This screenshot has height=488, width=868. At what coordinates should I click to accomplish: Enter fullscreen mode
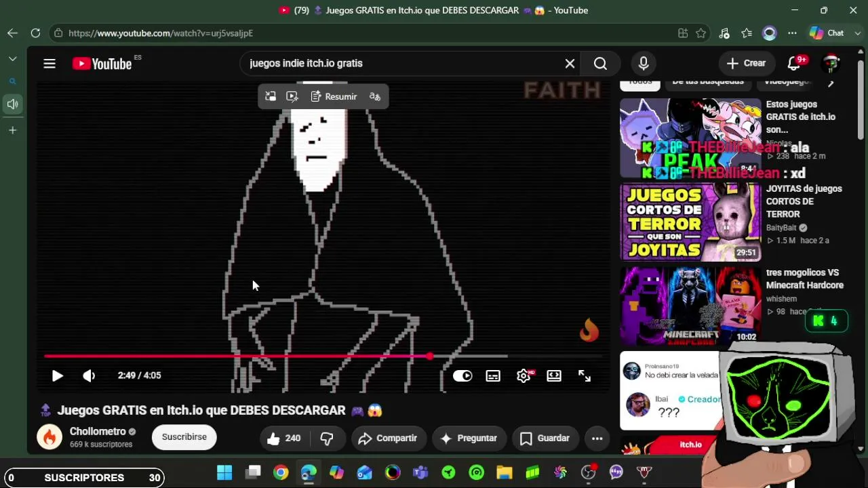pyautogui.click(x=585, y=375)
